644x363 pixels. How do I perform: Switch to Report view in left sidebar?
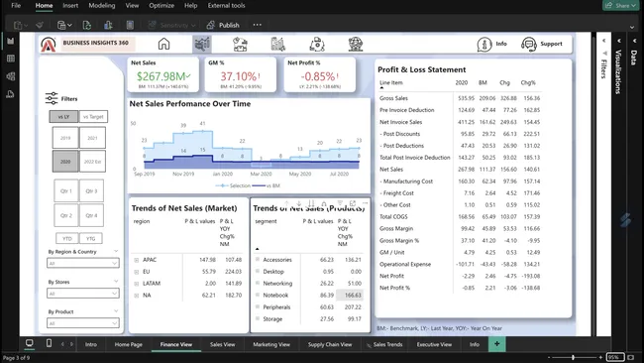[11, 41]
